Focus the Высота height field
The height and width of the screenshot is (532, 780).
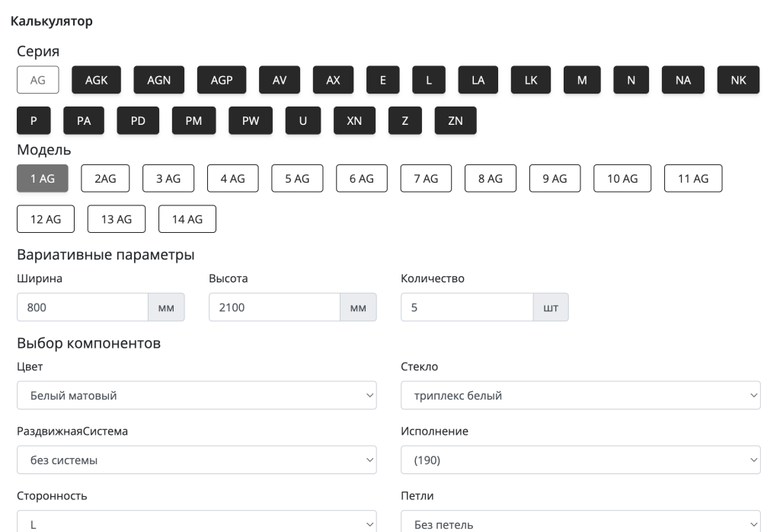pos(274,307)
